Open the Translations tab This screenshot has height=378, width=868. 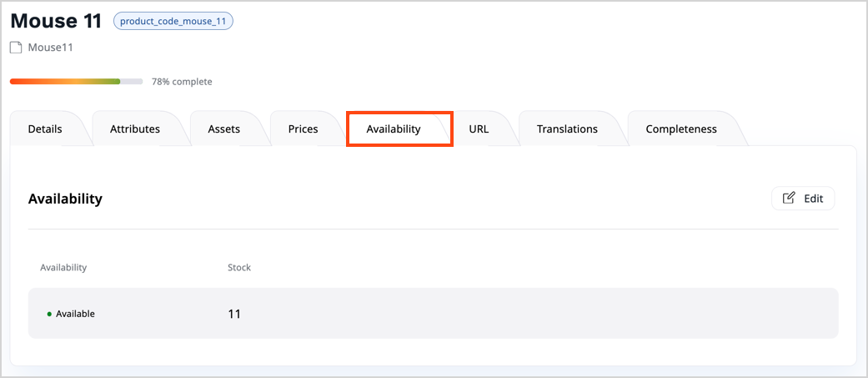click(x=567, y=129)
